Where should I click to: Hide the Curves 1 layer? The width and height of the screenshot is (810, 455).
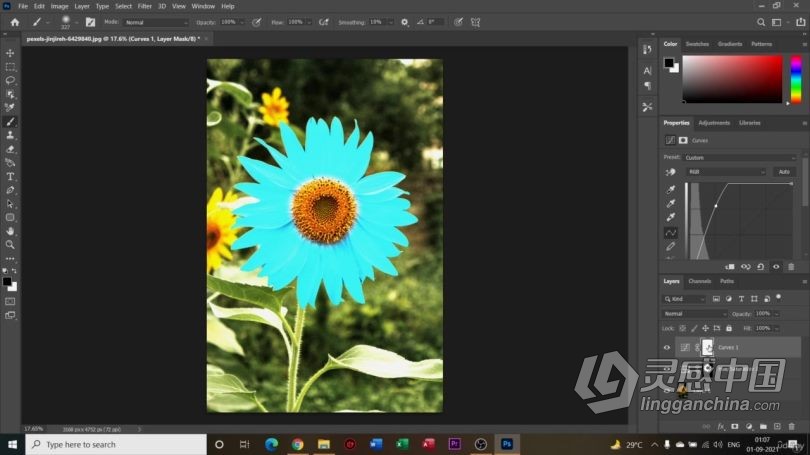(x=667, y=347)
